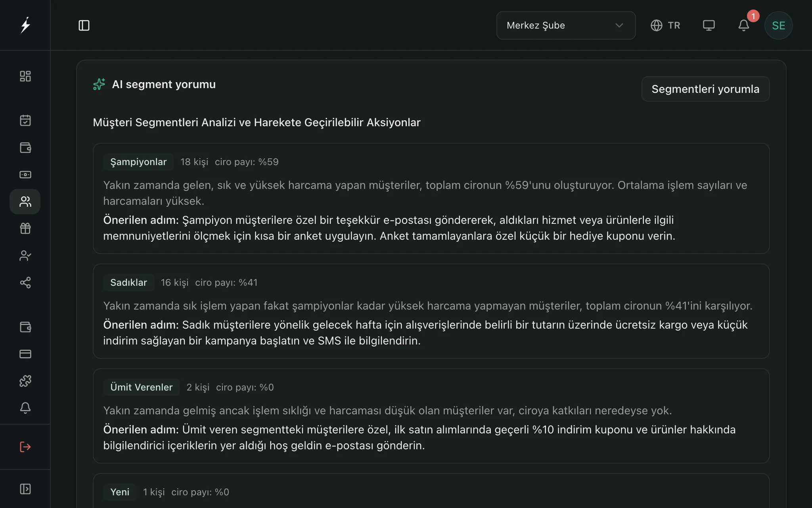Open the banknote cash icon in sidebar
Viewport: 812px width, 508px height.
pyautogui.click(x=25, y=175)
